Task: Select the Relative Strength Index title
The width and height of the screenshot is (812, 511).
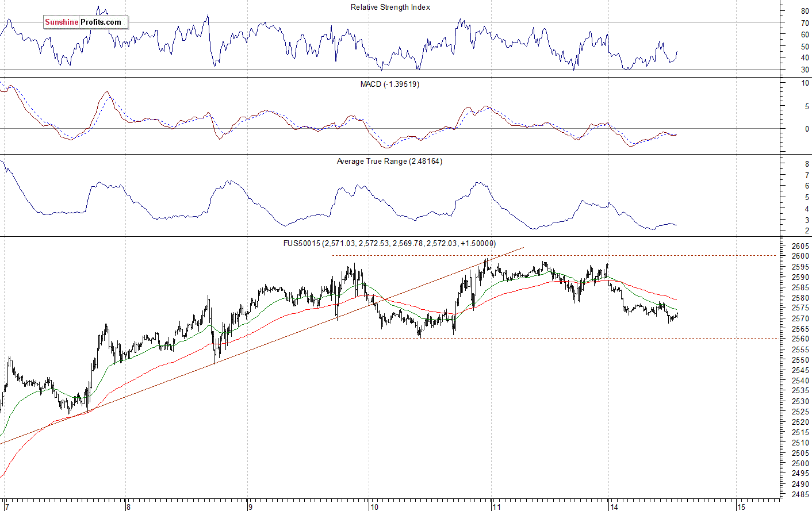Action: (390, 7)
